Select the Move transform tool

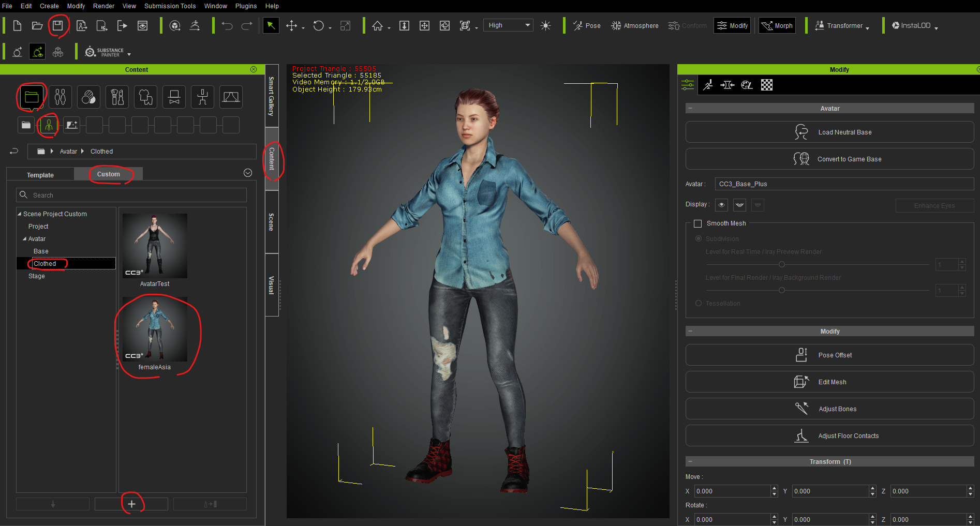click(x=291, y=25)
